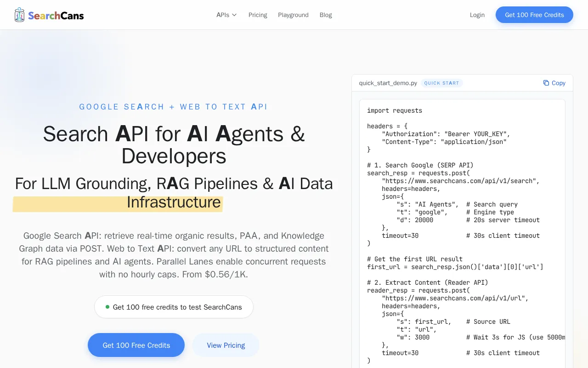This screenshot has width=588, height=368.
Task: Click the # 2. Extract Content comment line
Action: click(428, 282)
